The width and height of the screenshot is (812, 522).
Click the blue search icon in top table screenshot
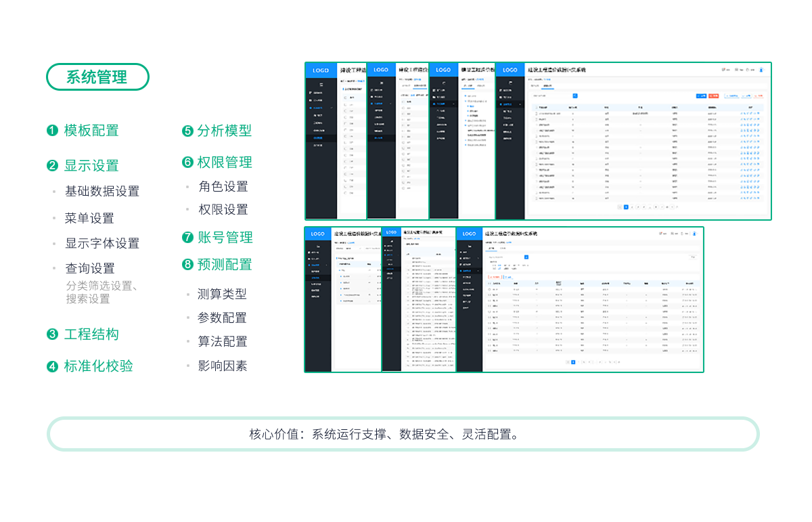pos(575,96)
